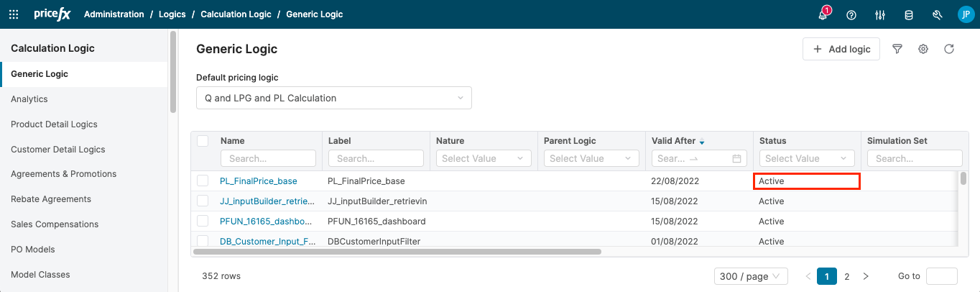Open the wrench tools icon
Viewport: 980px width, 292px height.
pyautogui.click(x=937, y=15)
